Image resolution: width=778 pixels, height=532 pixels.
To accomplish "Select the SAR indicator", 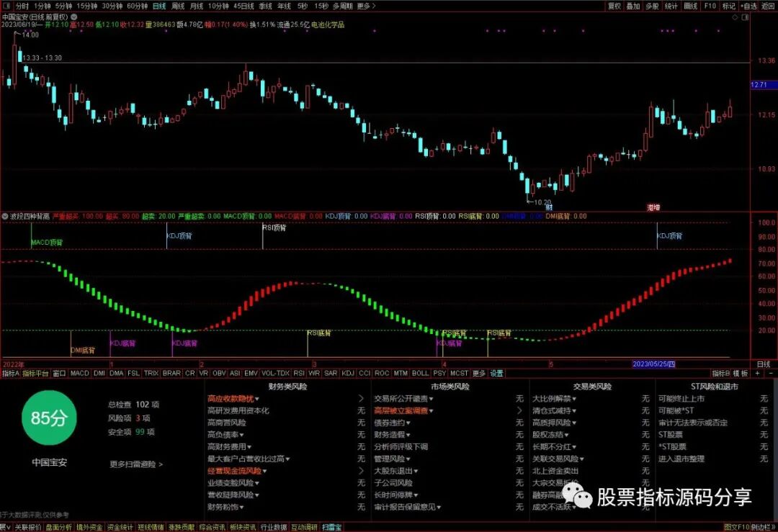I will (x=331, y=374).
